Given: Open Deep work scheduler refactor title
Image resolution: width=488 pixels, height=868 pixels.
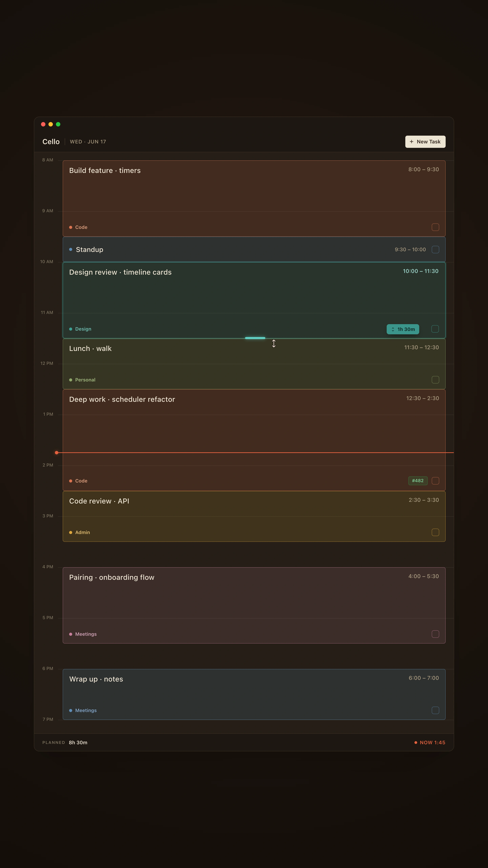Looking at the screenshot, I should 122,399.
